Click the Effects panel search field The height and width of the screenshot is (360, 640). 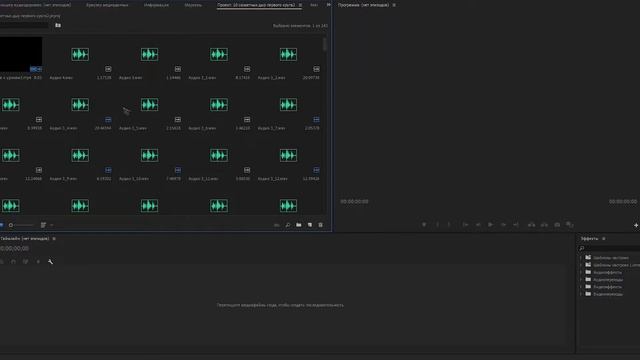(609, 248)
